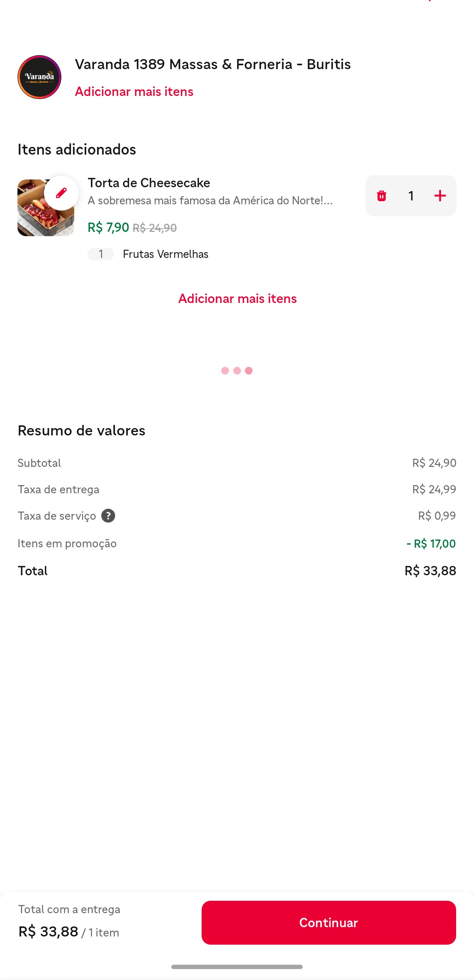Tap the Varanda restaurant logo
474x980 pixels.
click(x=39, y=77)
